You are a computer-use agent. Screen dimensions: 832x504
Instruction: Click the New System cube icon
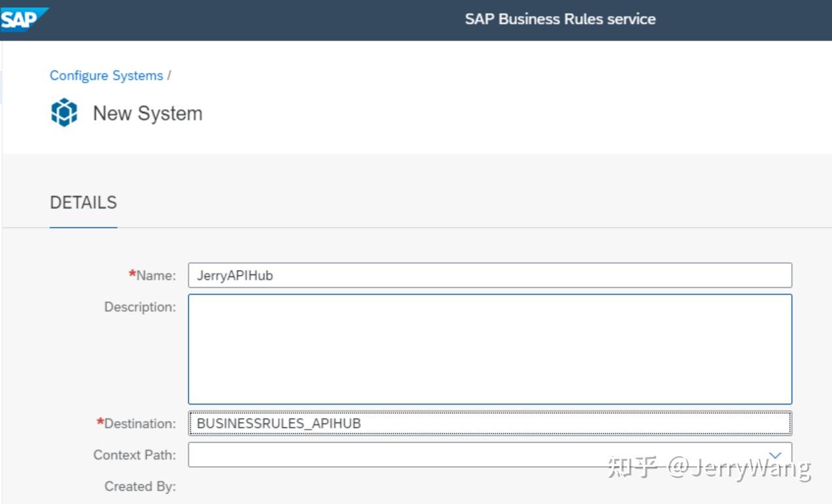tap(64, 112)
